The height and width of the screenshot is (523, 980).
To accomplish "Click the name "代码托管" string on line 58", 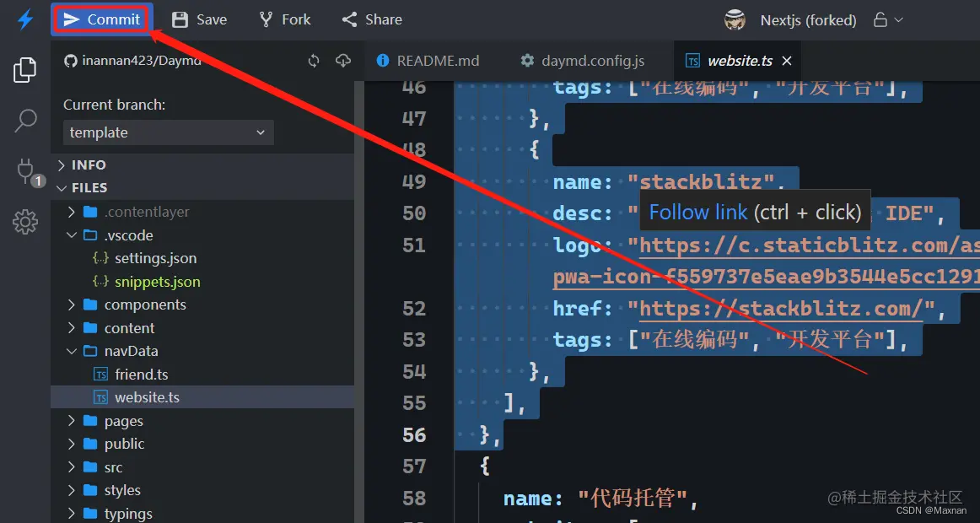I will point(631,498).
